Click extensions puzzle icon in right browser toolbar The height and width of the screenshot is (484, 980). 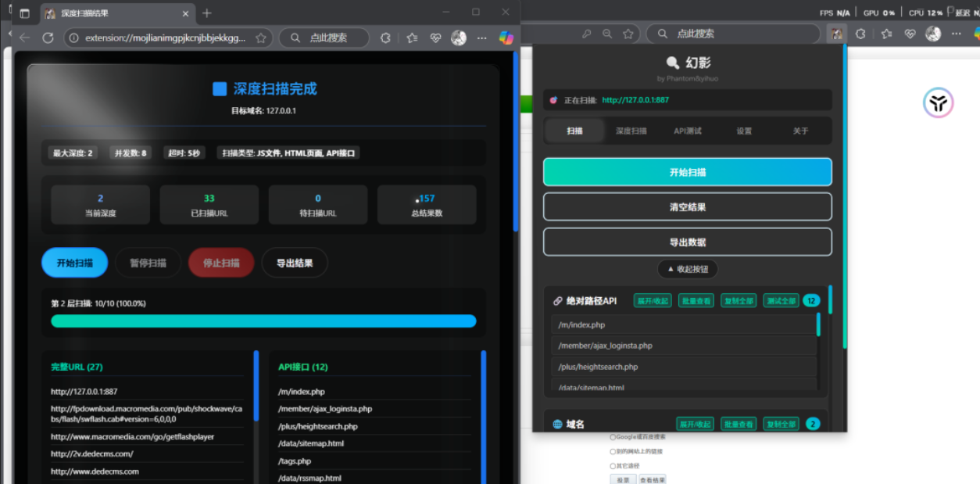click(x=860, y=34)
